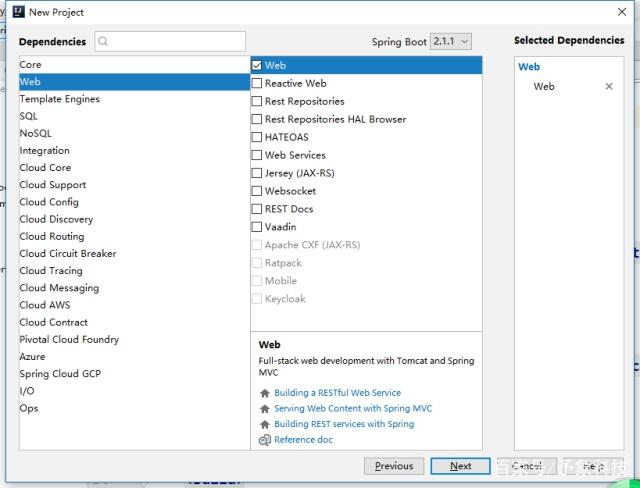This screenshot has height=488, width=640.
Task: Check the Rest Repositories option
Action: (x=257, y=101)
